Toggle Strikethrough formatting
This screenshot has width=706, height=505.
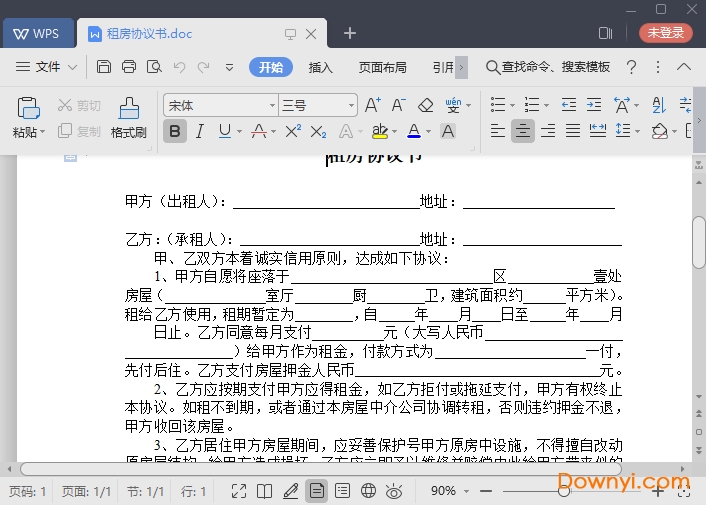coord(259,131)
